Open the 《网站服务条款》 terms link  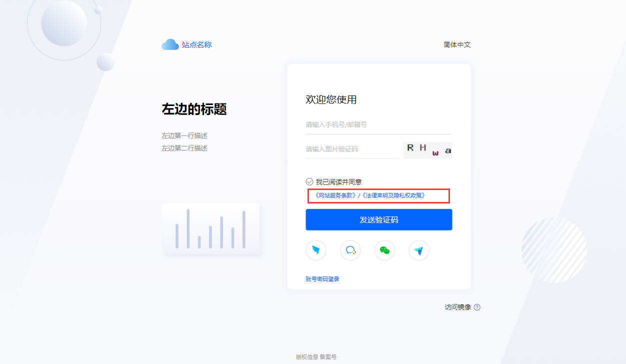click(x=335, y=195)
